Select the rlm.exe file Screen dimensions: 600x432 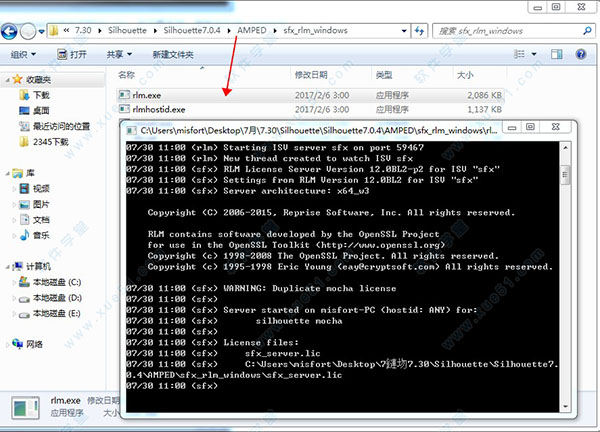point(147,93)
